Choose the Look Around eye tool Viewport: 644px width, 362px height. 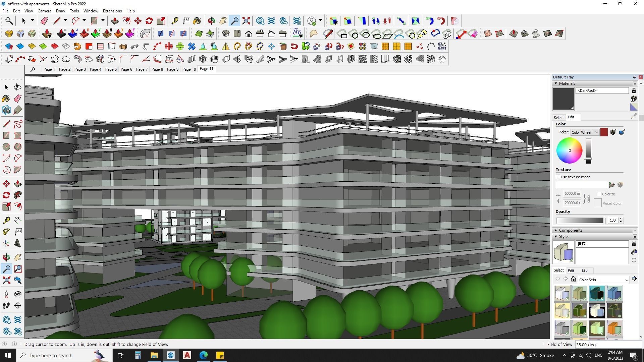(17, 294)
